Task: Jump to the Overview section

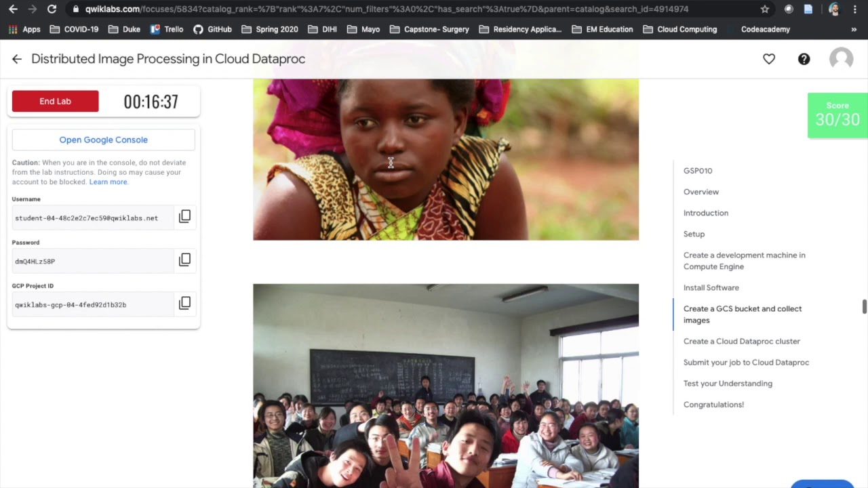Action: coord(701,192)
